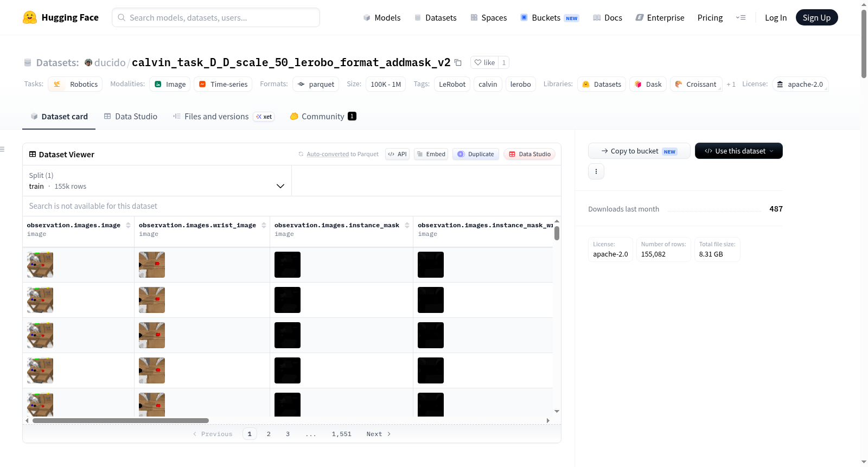Select the Robotics task tag
This screenshot has height=467, width=868.
coord(75,84)
